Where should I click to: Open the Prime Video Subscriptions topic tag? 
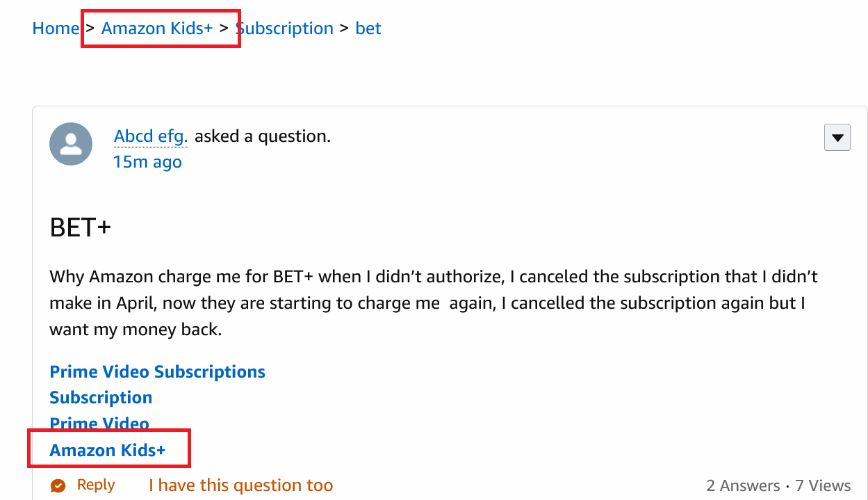point(157,372)
